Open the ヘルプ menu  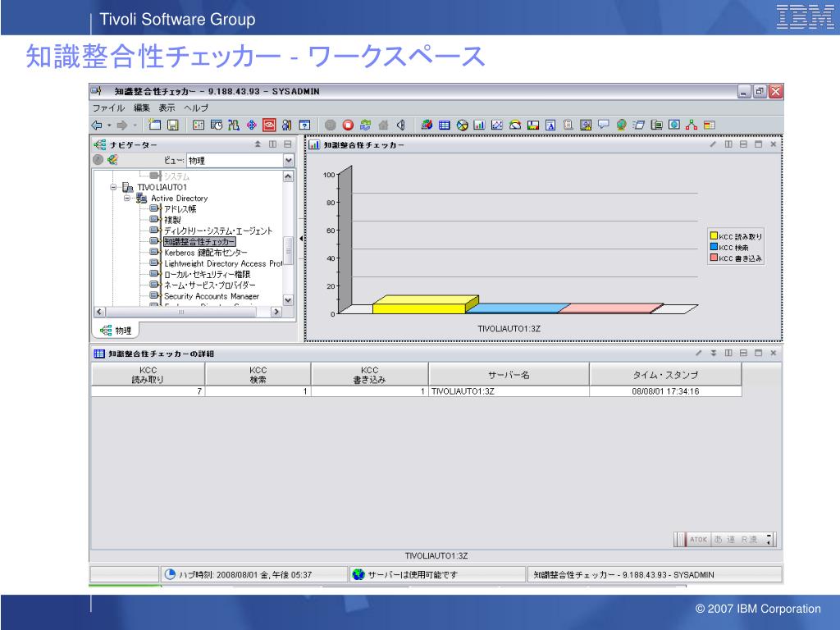[196, 107]
